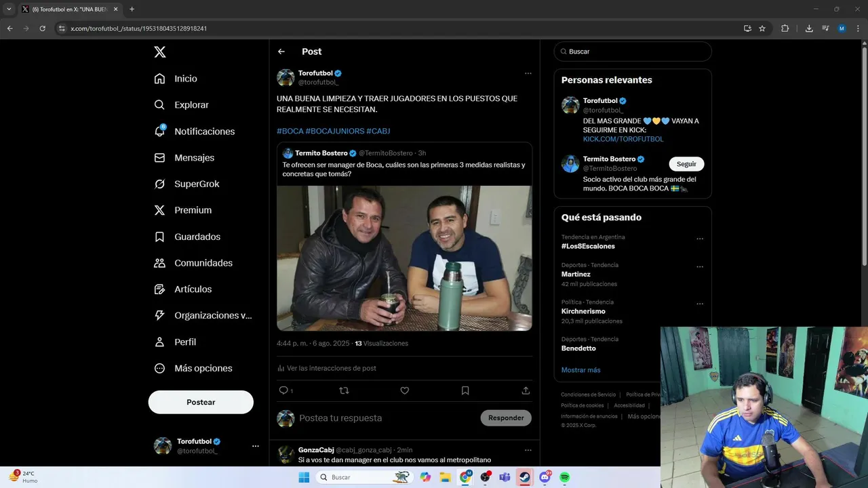Open Comunidades in the sidebar
Screen dimensions: 868x488
(193, 263)
